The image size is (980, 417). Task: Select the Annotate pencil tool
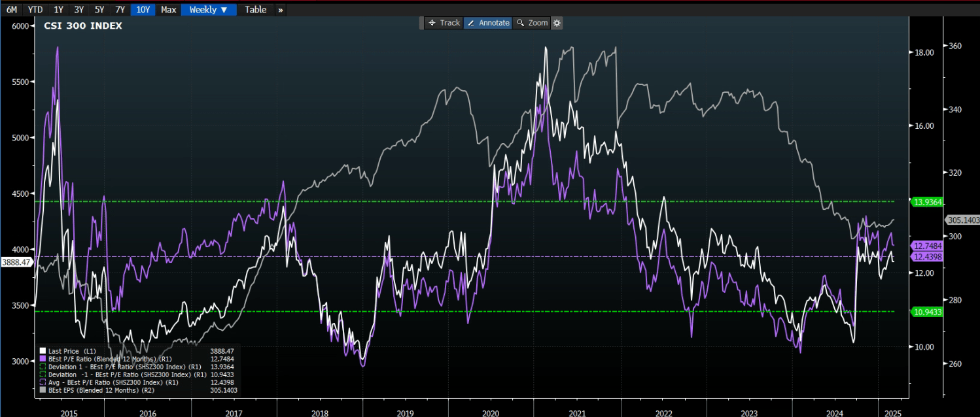[488, 23]
